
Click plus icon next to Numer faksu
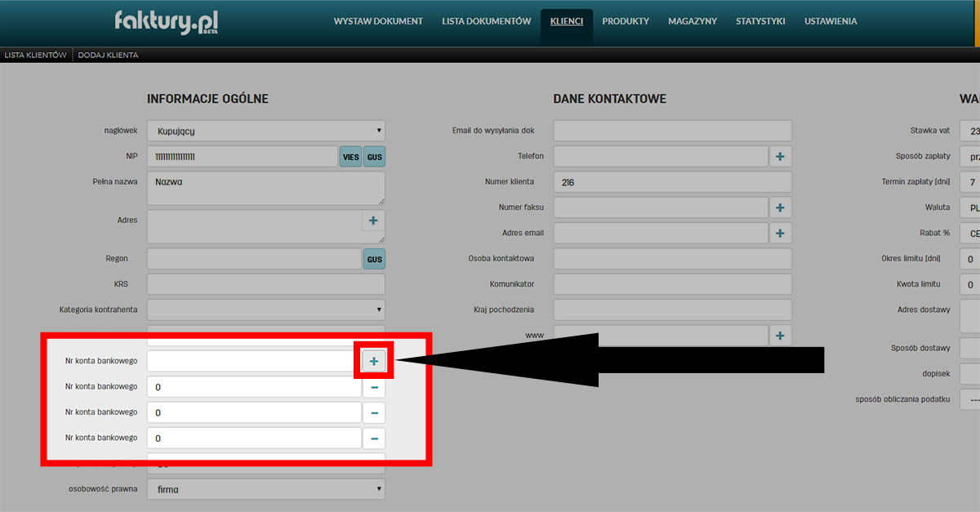(780, 207)
